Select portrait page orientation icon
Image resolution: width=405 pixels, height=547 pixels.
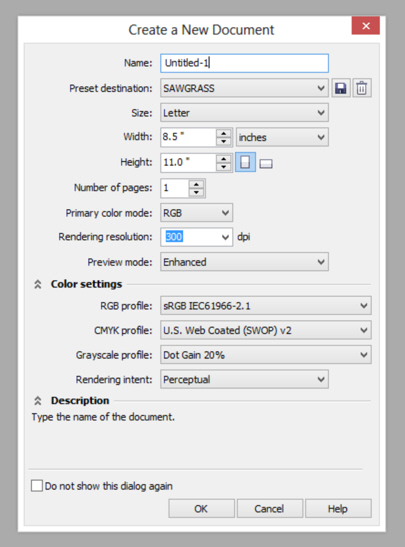pos(245,162)
